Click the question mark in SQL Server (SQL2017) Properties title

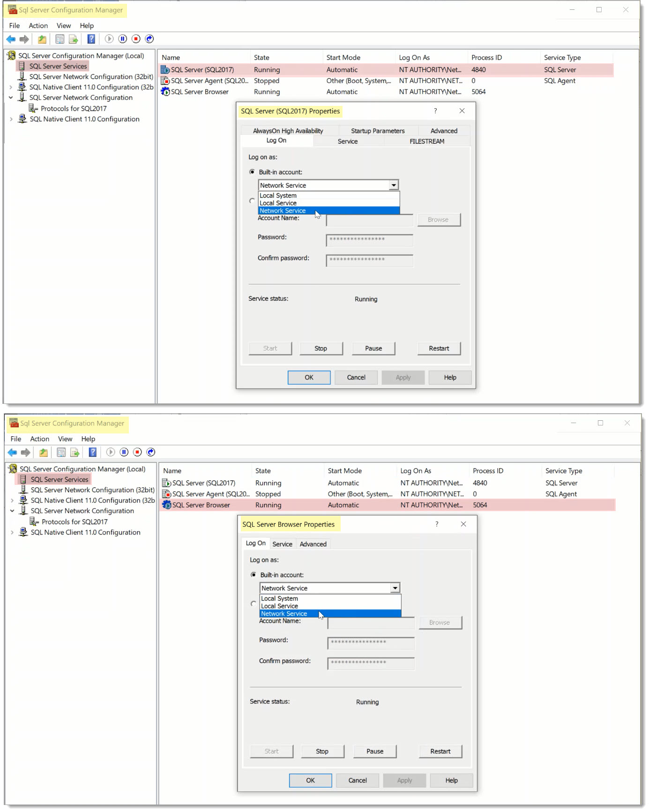click(x=435, y=111)
